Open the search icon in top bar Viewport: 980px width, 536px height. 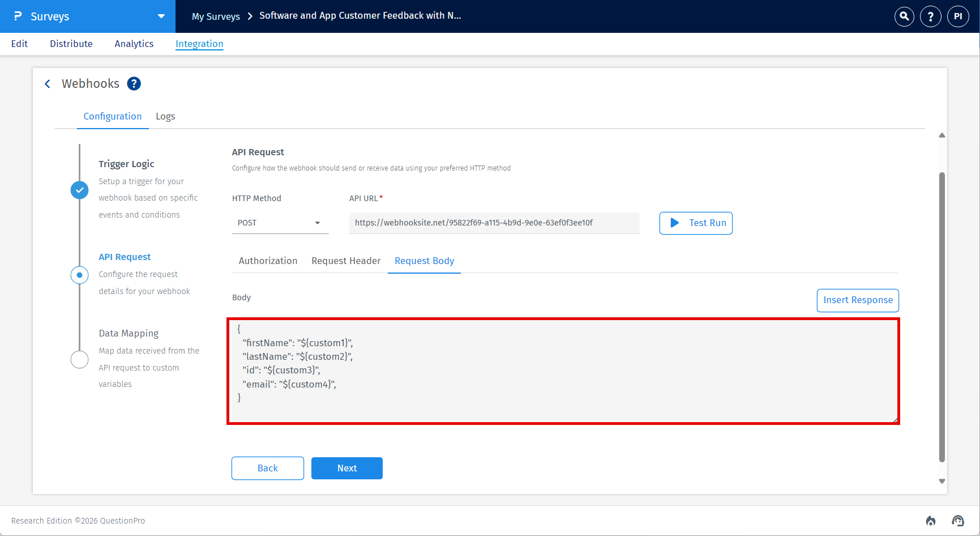click(x=904, y=16)
